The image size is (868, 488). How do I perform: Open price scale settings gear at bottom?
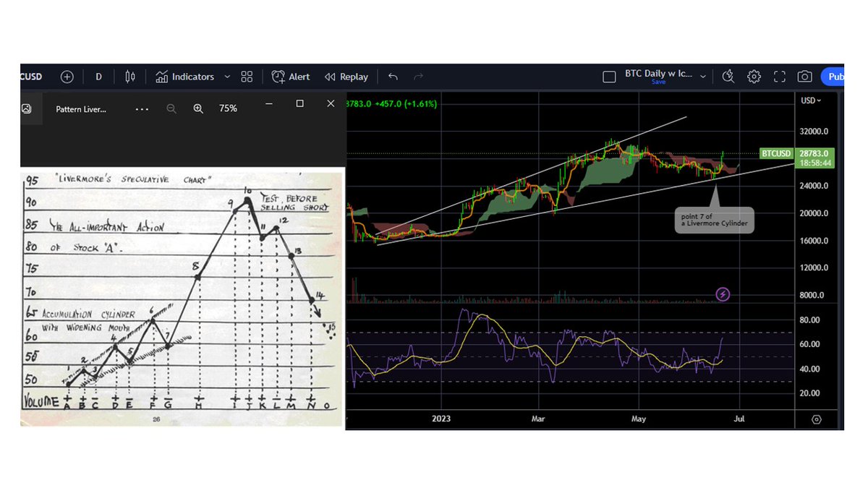tap(817, 419)
